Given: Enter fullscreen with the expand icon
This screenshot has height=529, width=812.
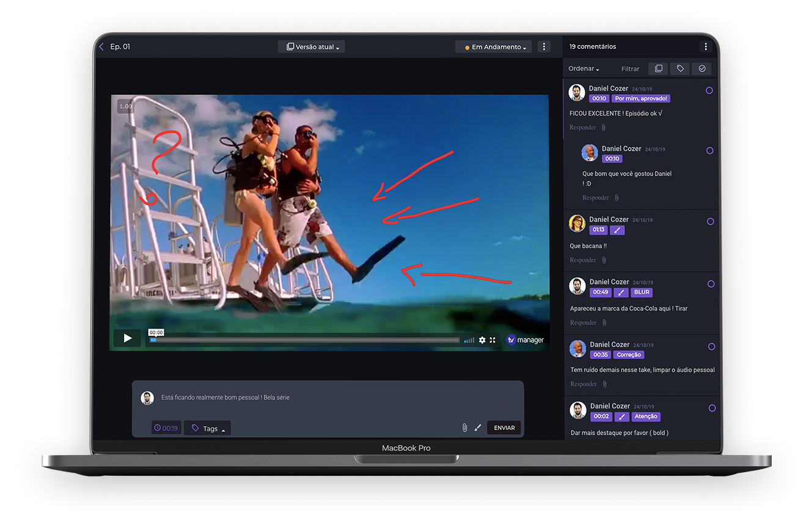Looking at the screenshot, I should [493, 340].
